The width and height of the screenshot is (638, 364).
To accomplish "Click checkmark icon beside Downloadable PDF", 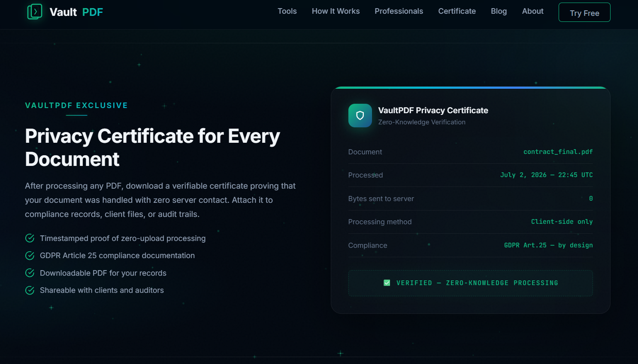I will click(30, 273).
